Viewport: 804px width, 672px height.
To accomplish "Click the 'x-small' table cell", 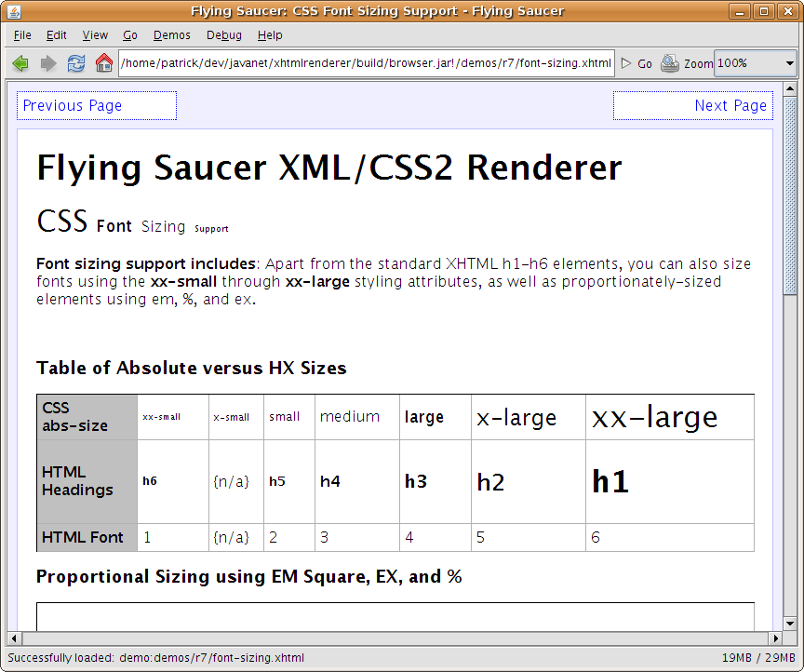I will coord(236,417).
